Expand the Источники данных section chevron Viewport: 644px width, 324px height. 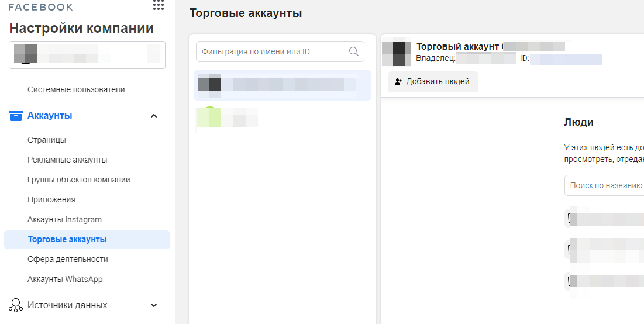coord(154,305)
